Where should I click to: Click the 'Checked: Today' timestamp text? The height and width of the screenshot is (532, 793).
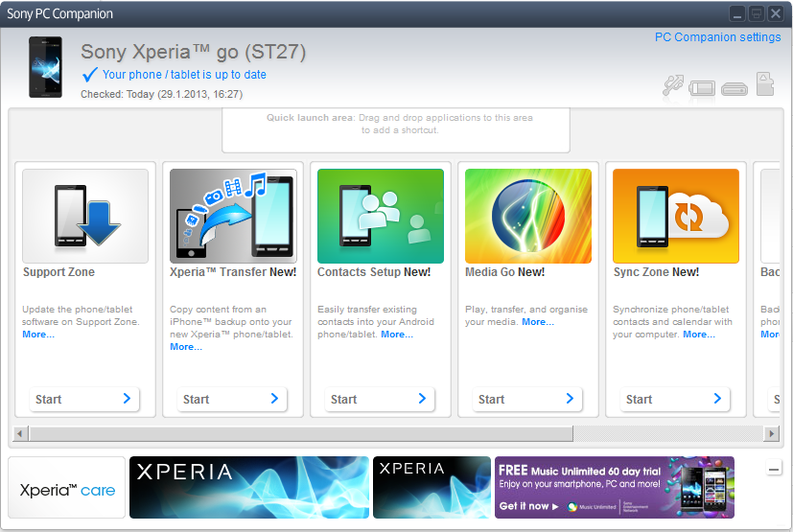162,94
